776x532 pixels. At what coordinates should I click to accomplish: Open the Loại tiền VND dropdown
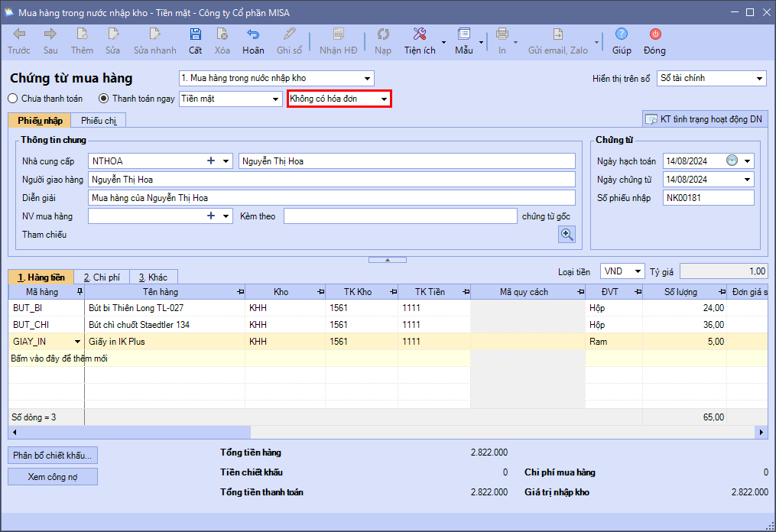click(x=638, y=271)
